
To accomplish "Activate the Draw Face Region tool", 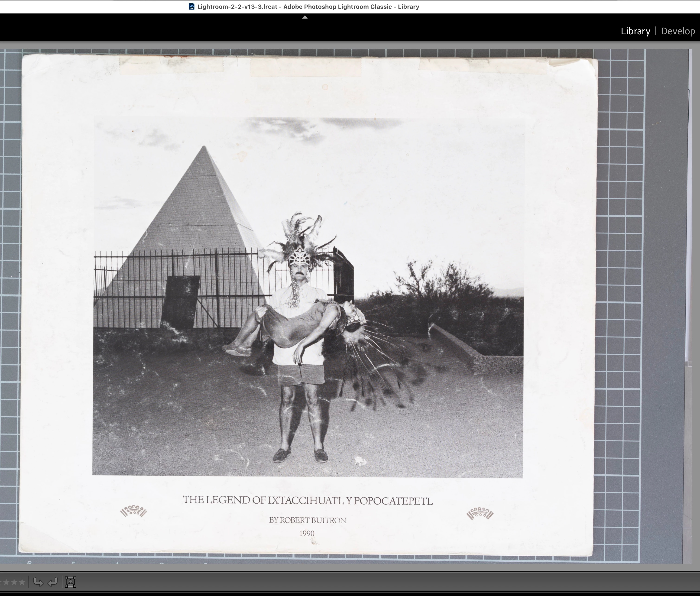I will pos(71,582).
